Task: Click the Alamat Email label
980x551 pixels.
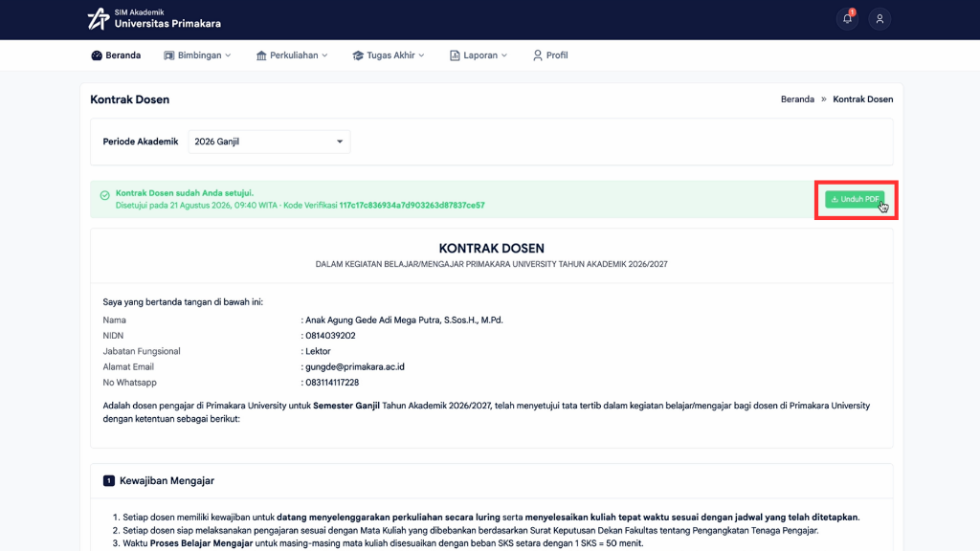Action: coord(128,366)
